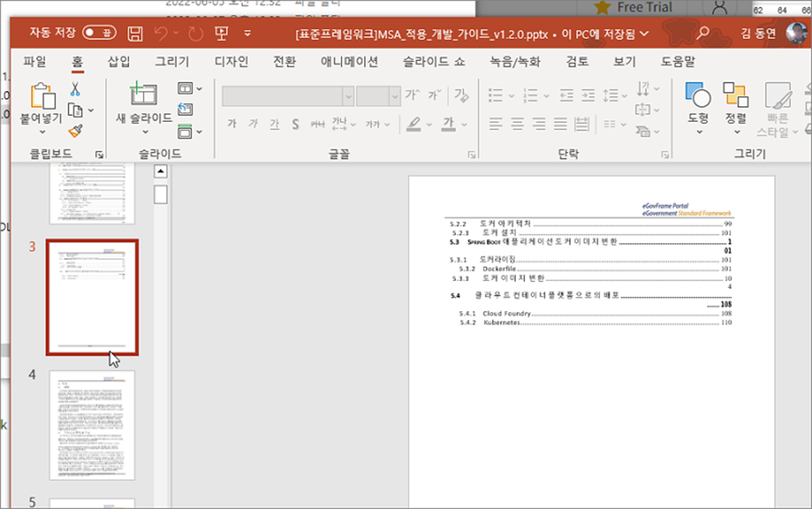Open the Copy dropdown arrow

[x=91, y=110]
